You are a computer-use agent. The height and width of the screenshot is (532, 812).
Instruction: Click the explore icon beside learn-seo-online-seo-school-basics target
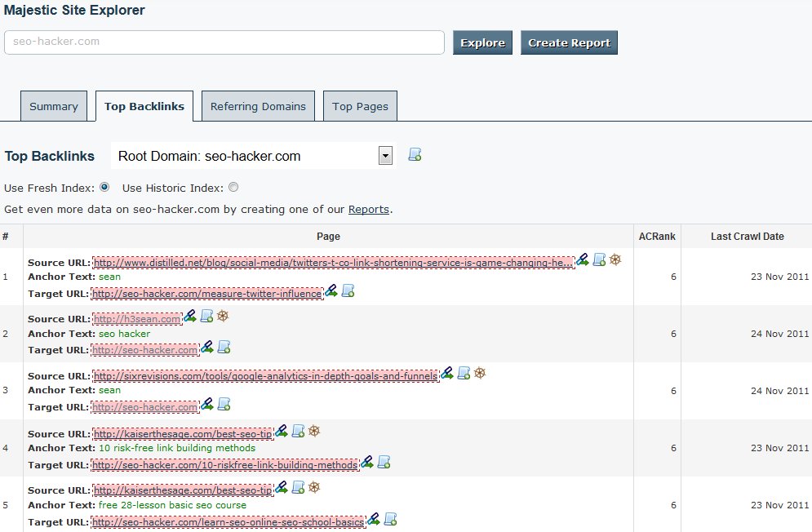coord(374,519)
